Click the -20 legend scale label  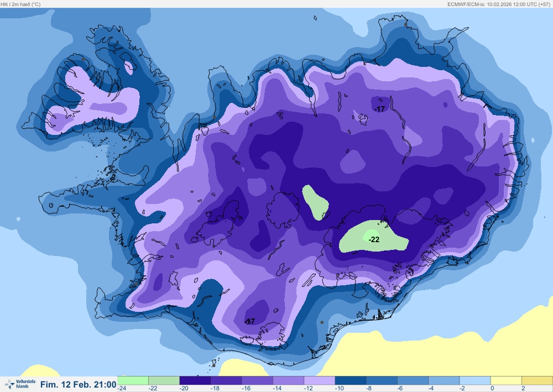click(184, 389)
